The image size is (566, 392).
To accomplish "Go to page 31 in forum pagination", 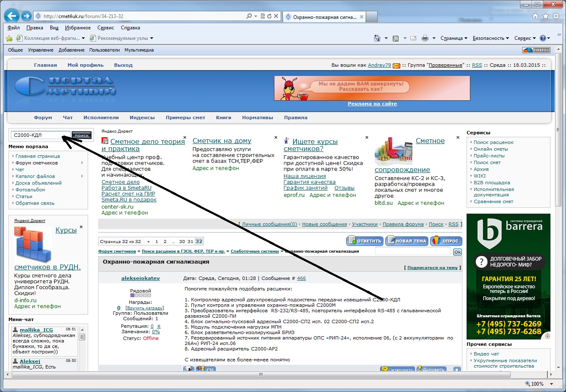I will [x=190, y=241].
